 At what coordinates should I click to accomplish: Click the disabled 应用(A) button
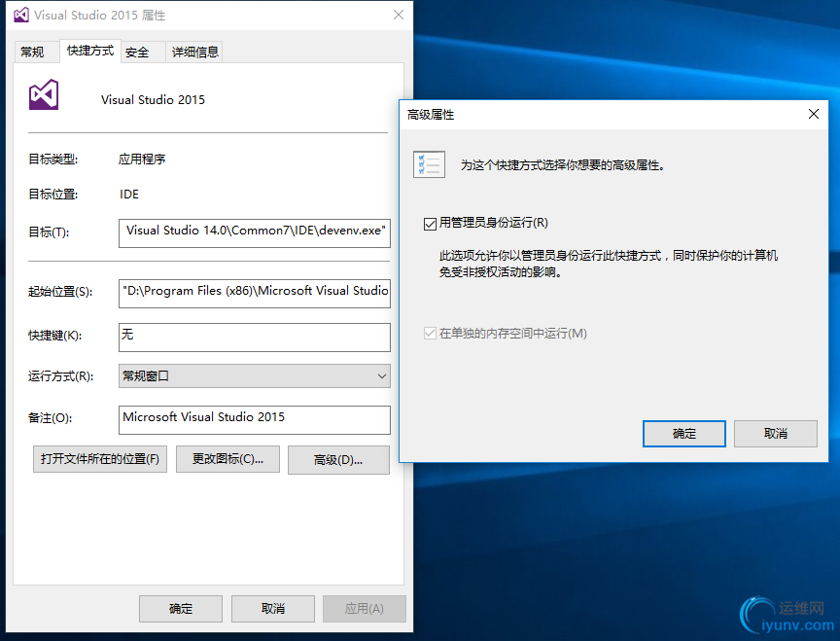365,609
